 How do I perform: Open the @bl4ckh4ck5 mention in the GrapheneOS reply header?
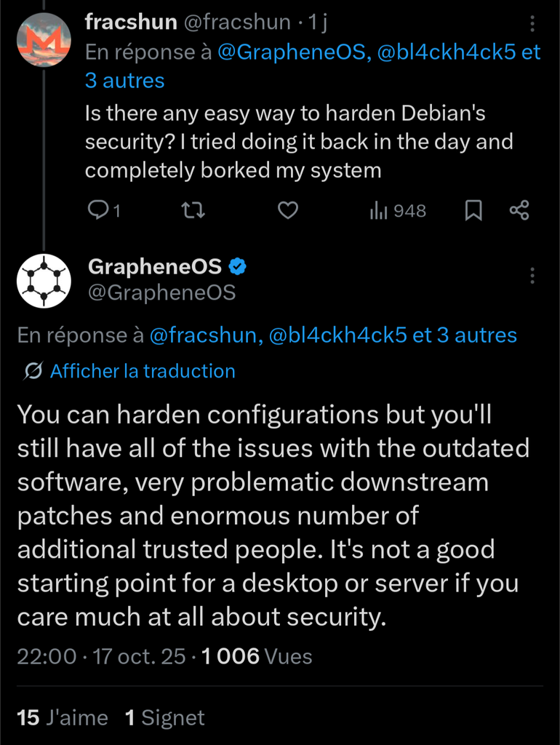(x=337, y=335)
